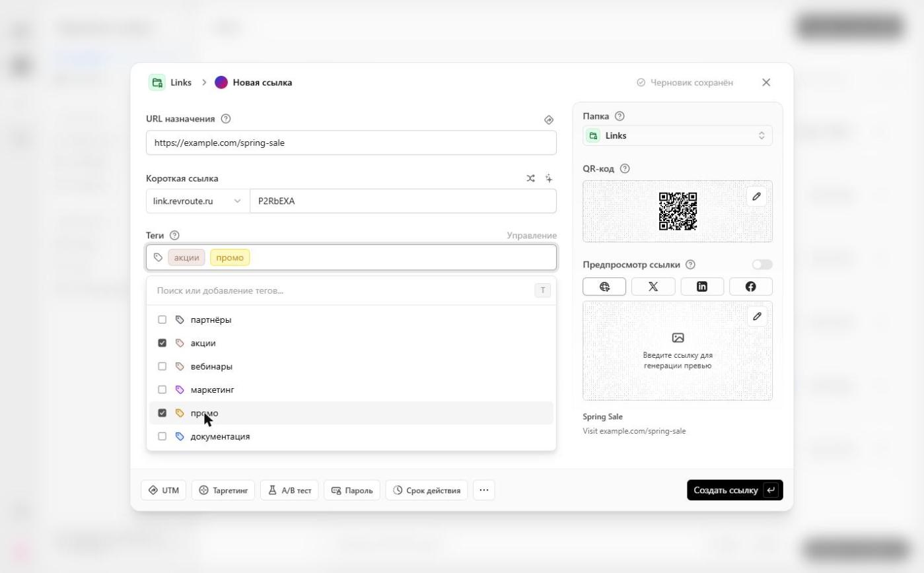Click the Создать ссылку button

(x=735, y=490)
